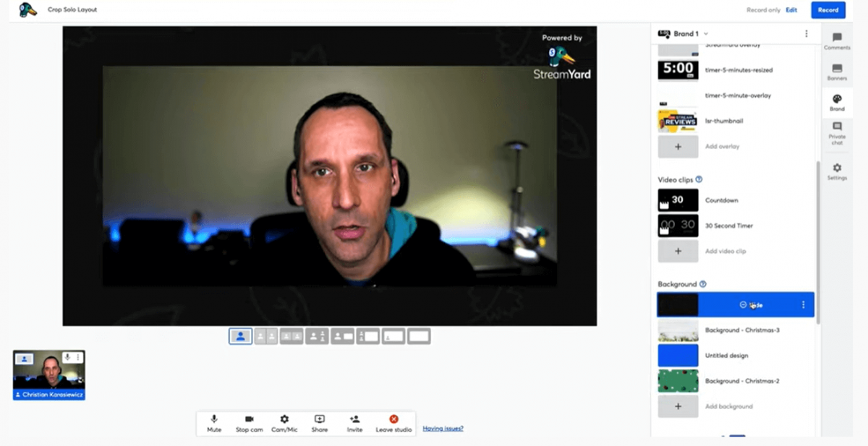
Task: Open the Background help icon
Action: point(703,284)
